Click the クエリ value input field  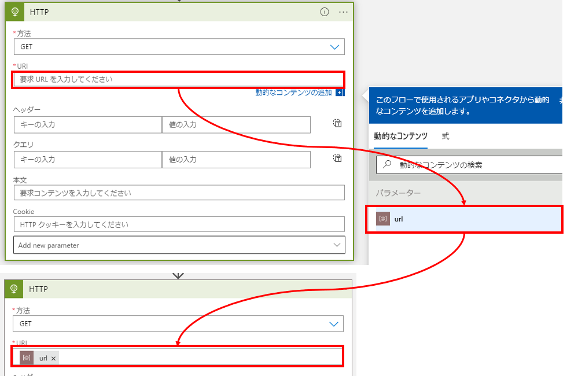236,160
